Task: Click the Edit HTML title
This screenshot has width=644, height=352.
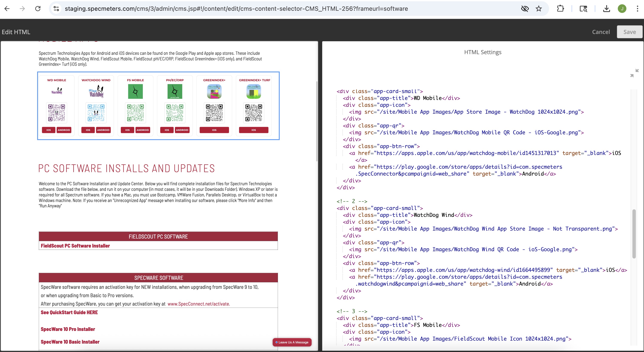Action: coord(16,32)
